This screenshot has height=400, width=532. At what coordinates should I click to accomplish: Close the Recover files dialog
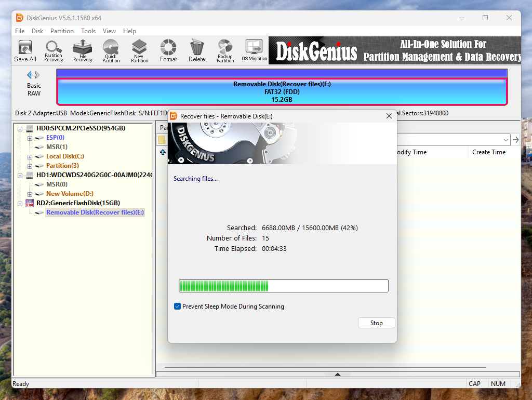(389, 116)
